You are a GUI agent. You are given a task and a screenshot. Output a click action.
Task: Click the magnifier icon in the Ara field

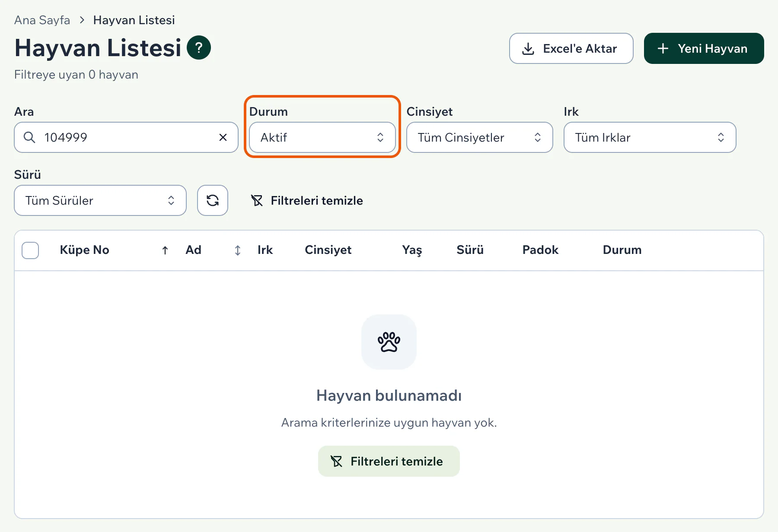(x=29, y=137)
